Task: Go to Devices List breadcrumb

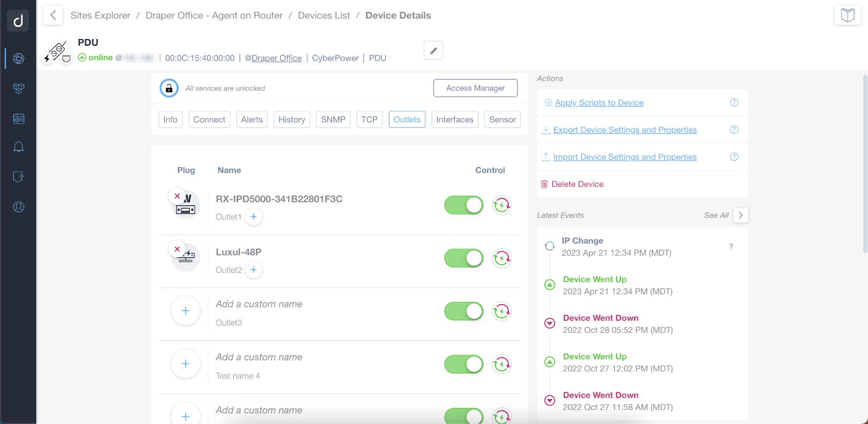Action: [324, 15]
